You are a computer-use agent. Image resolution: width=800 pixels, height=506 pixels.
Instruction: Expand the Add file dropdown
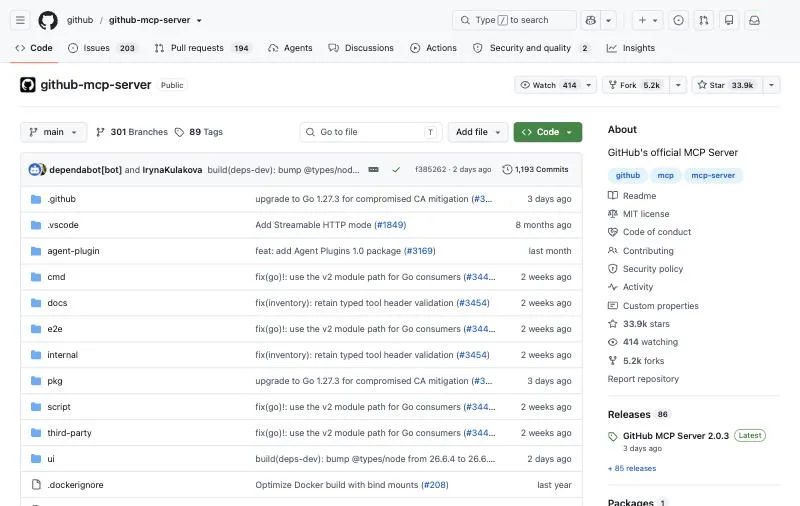point(478,132)
